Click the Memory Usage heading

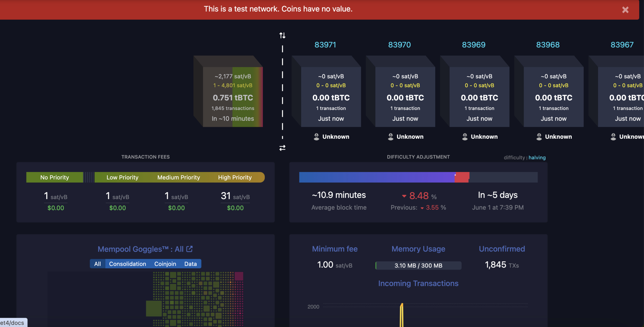(x=418, y=249)
